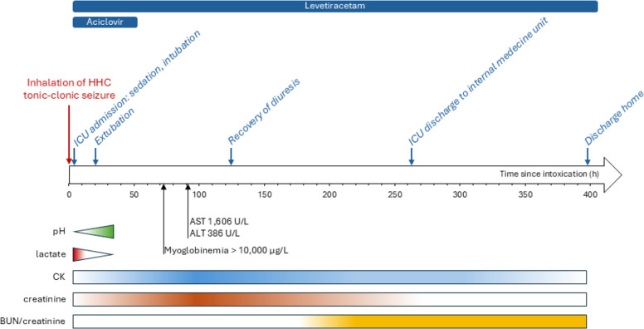Click the axis tick label 200
This screenshot has height=329, width=644.
(x=329, y=194)
